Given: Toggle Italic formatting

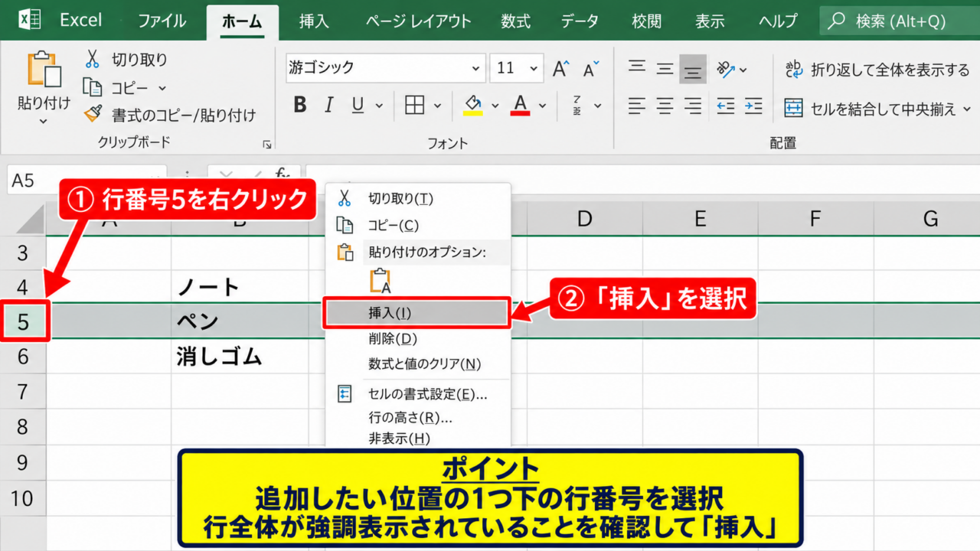Looking at the screenshot, I should pos(329,105).
